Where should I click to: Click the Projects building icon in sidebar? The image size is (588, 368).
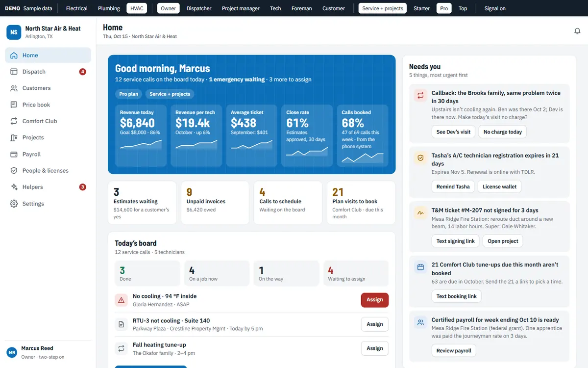pyautogui.click(x=14, y=137)
